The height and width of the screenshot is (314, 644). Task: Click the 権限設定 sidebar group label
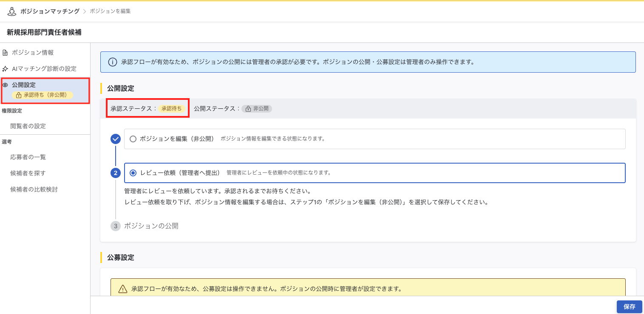(x=12, y=111)
